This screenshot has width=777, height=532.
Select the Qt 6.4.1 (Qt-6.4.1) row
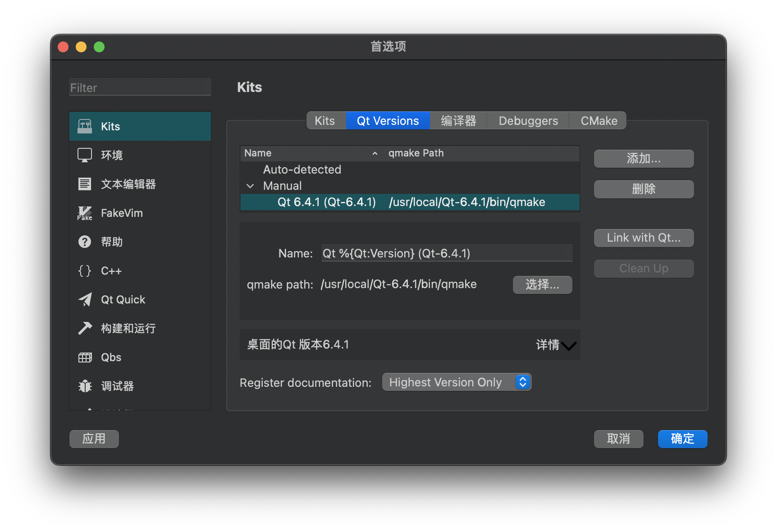[x=410, y=202]
